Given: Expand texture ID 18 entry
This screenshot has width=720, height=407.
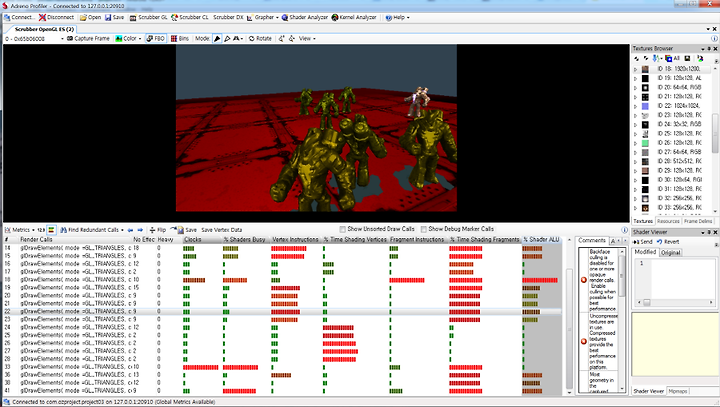Looking at the screenshot, I should click(636, 69).
